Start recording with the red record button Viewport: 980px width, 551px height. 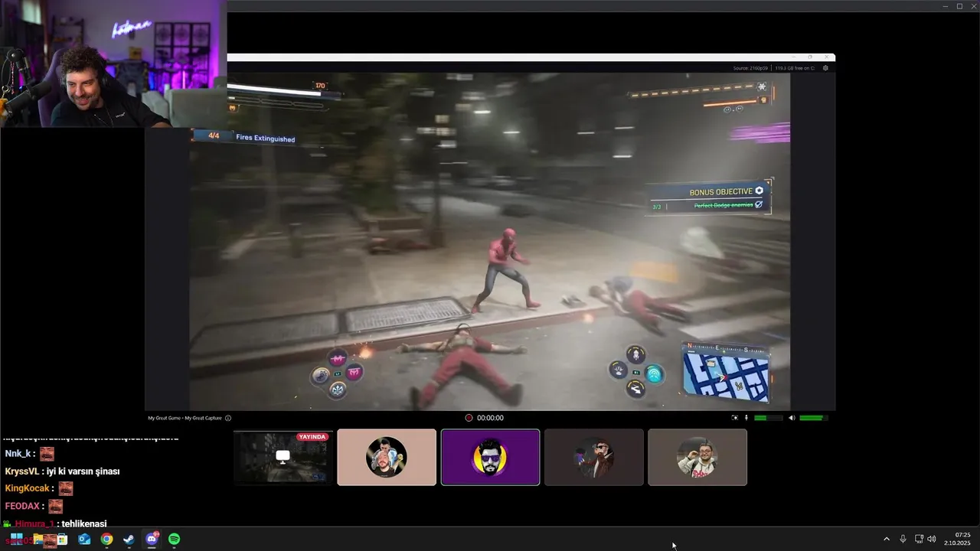click(469, 418)
